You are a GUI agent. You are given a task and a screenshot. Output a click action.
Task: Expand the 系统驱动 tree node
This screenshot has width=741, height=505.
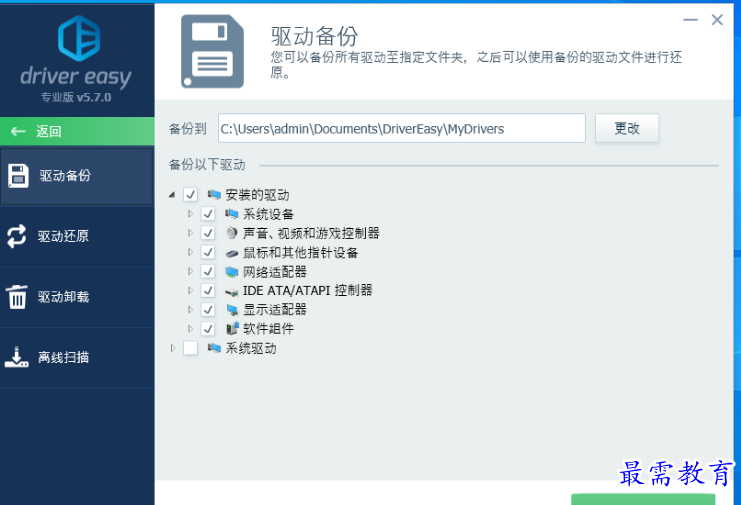tap(172, 348)
